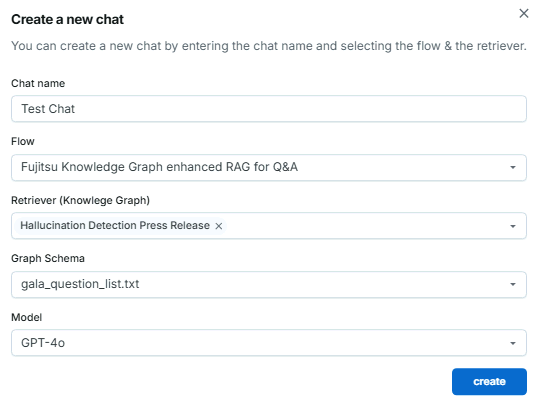Viewport: 535px width, 406px height.
Task: Click the Create a new chat heading
Action: point(67,19)
